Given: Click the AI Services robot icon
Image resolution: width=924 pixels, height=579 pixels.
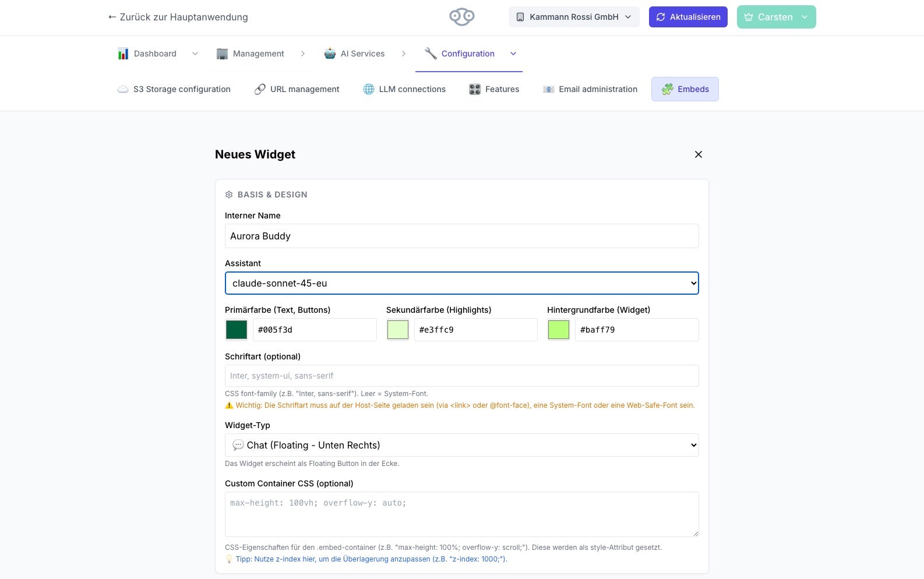Looking at the screenshot, I should click(x=330, y=54).
